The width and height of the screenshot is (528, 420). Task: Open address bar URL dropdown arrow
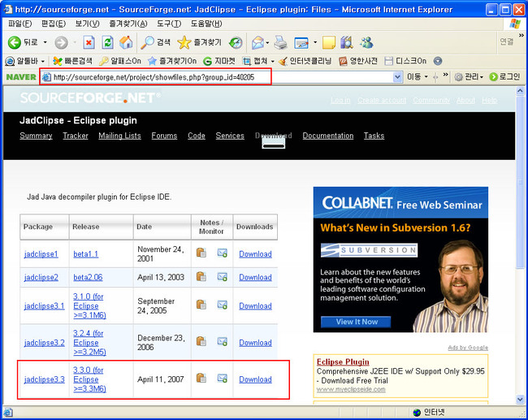click(397, 77)
